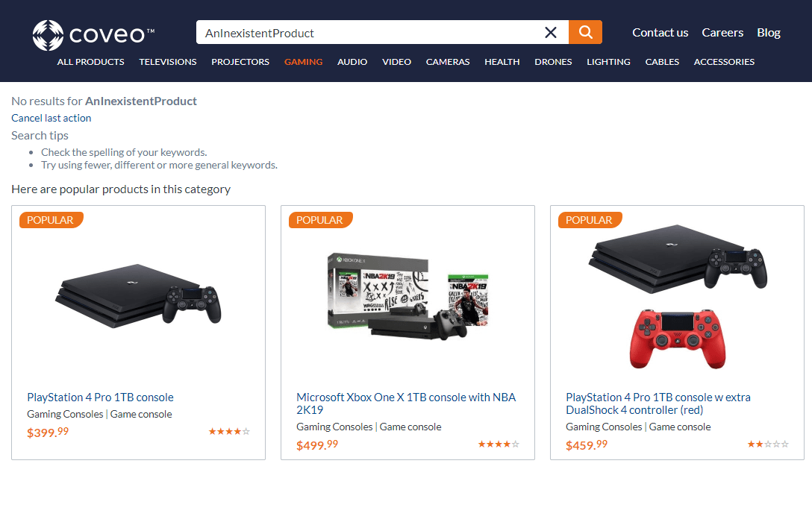Click the star rating on PlayStation 4 Pro 1TB console
The width and height of the screenshot is (812, 528).
[x=229, y=431]
